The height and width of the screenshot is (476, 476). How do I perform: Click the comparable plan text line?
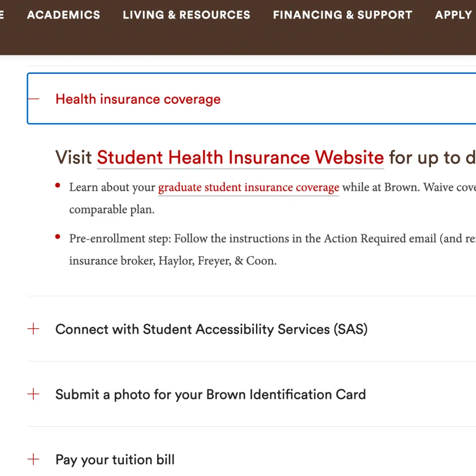(112, 209)
